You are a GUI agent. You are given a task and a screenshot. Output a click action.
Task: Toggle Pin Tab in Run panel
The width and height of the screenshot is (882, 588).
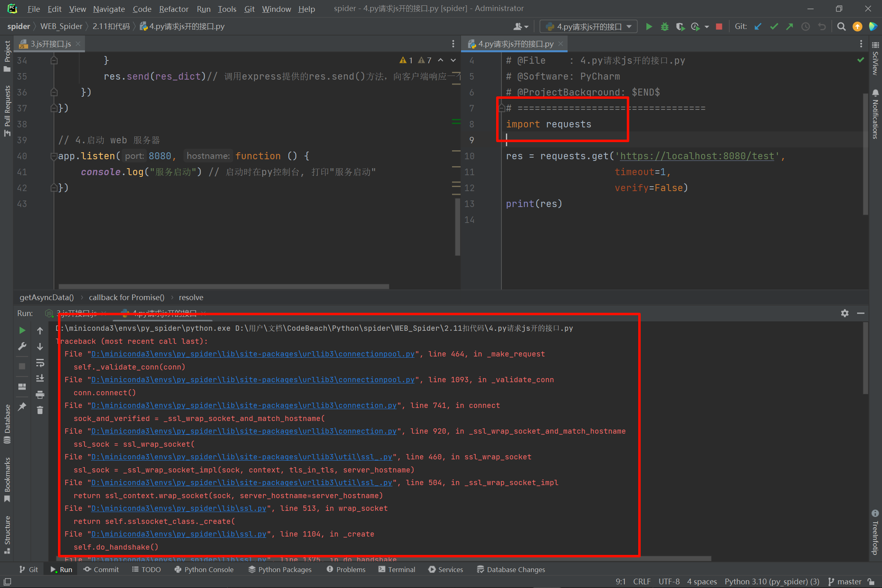coord(22,406)
